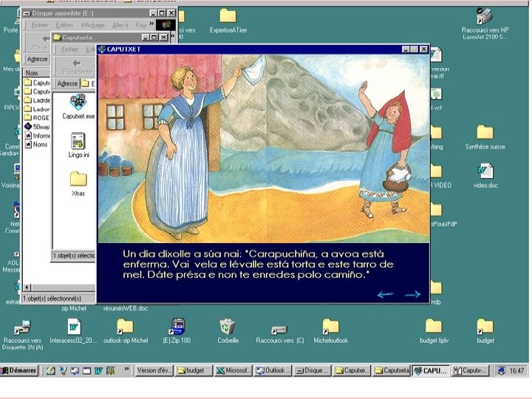
Task: Click the Démarrer start button
Action: point(19,370)
